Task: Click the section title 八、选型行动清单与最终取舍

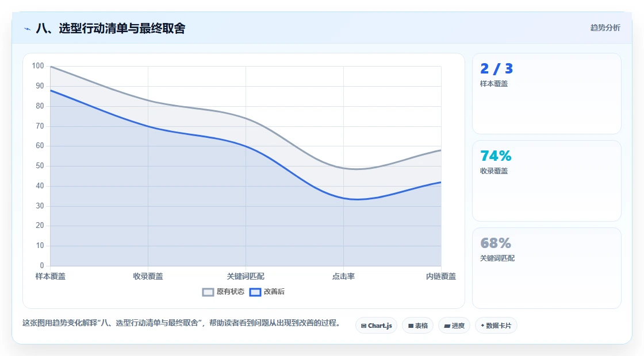Action: [x=110, y=28]
